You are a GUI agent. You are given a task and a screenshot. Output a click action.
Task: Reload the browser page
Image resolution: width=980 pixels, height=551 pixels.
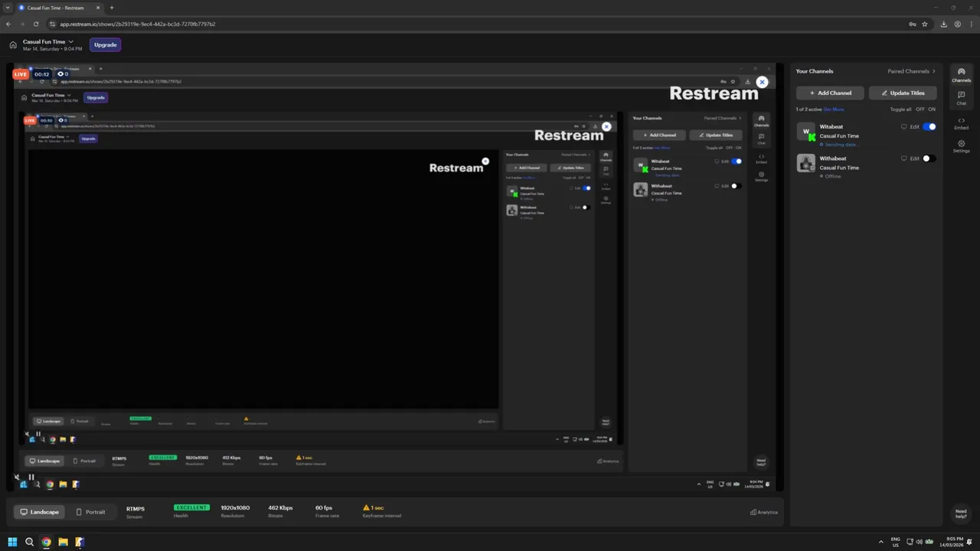click(x=35, y=24)
